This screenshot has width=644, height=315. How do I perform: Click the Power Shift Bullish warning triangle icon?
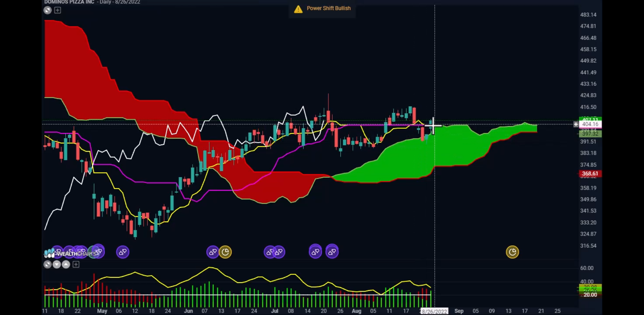coord(298,9)
